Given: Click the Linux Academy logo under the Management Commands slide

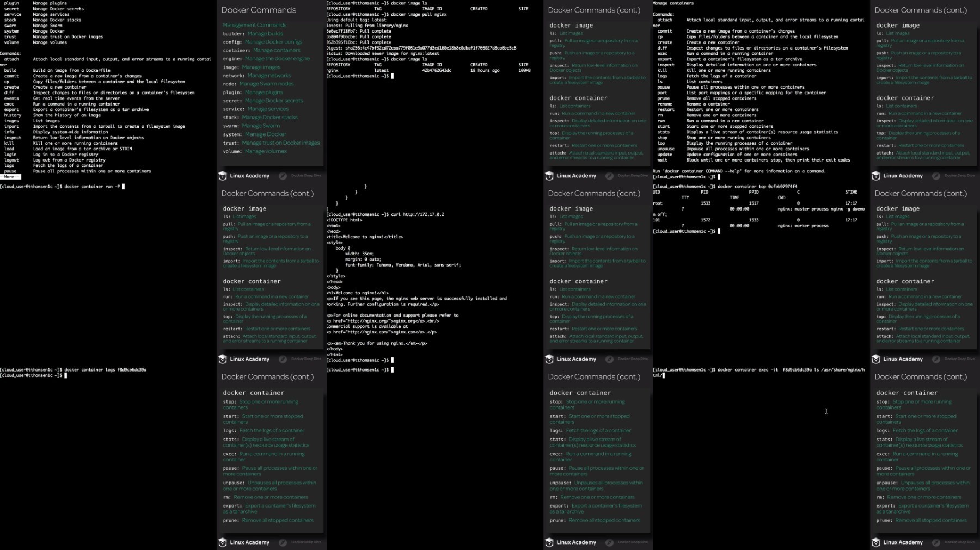Looking at the screenshot, I should click(x=244, y=176).
